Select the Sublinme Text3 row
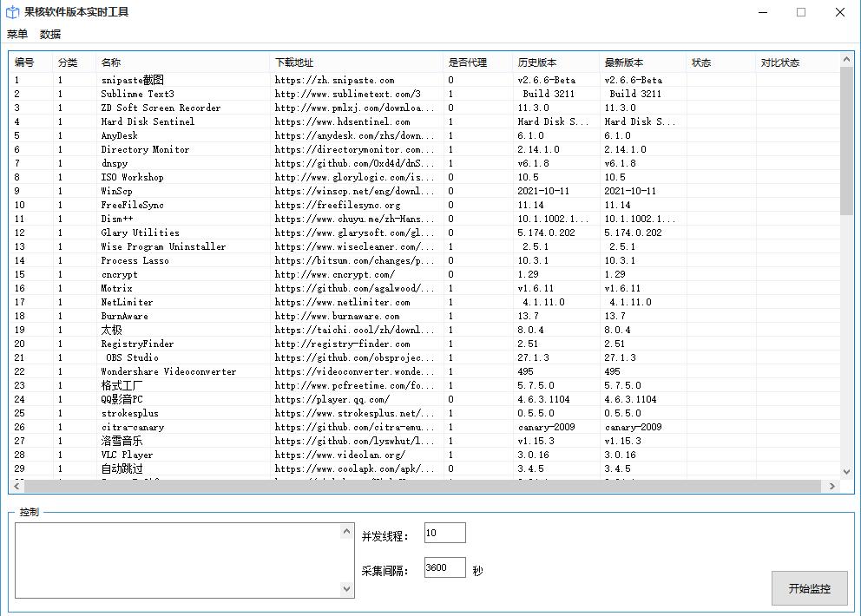 click(137, 94)
